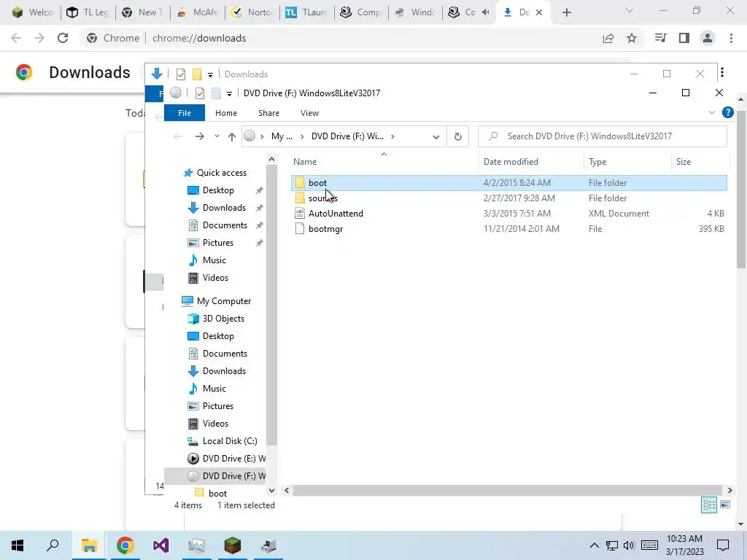Screen dimensions: 747x560
Task: Click the DVD Drive (F:) breadcrumb segment
Action: (347, 136)
